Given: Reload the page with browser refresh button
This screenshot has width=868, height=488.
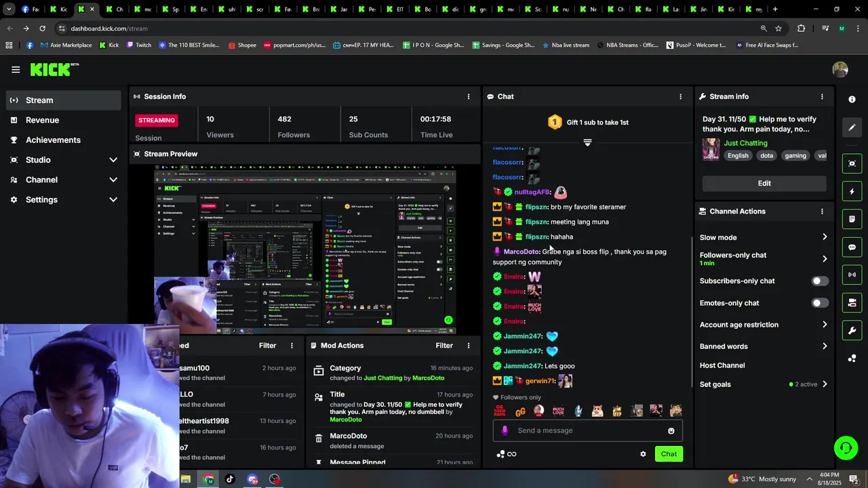Looking at the screenshot, I should (x=42, y=28).
